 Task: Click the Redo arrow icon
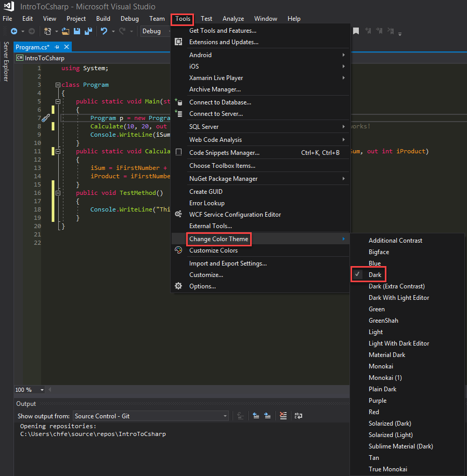point(122,31)
